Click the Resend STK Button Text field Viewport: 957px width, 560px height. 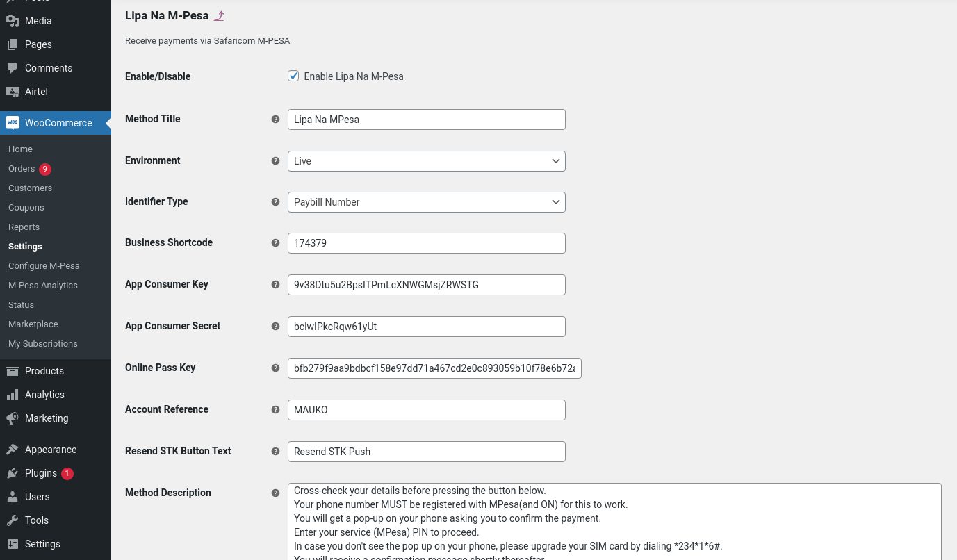[x=427, y=452]
